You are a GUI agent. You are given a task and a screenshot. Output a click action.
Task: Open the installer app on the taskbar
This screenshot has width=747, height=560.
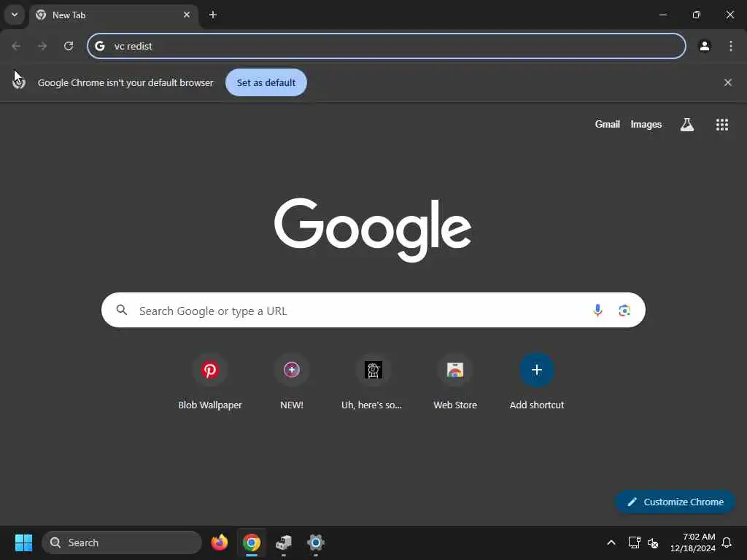(x=284, y=542)
